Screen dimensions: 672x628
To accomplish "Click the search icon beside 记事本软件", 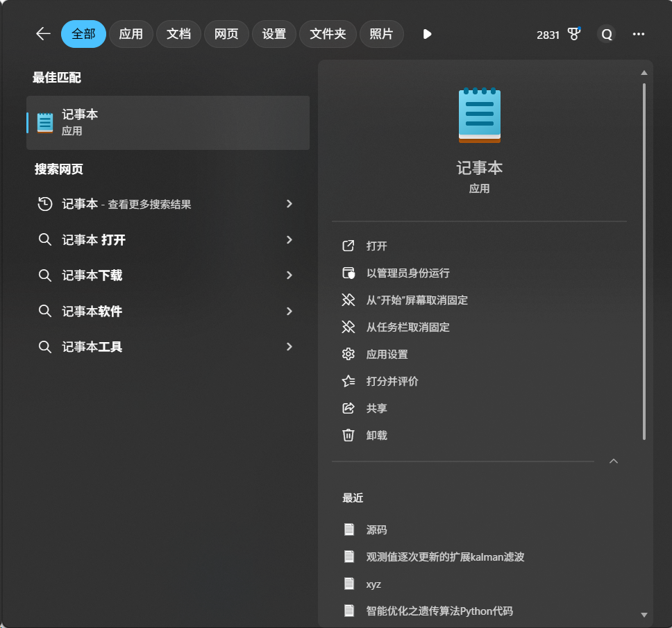I will pyautogui.click(x=45, y=311).
